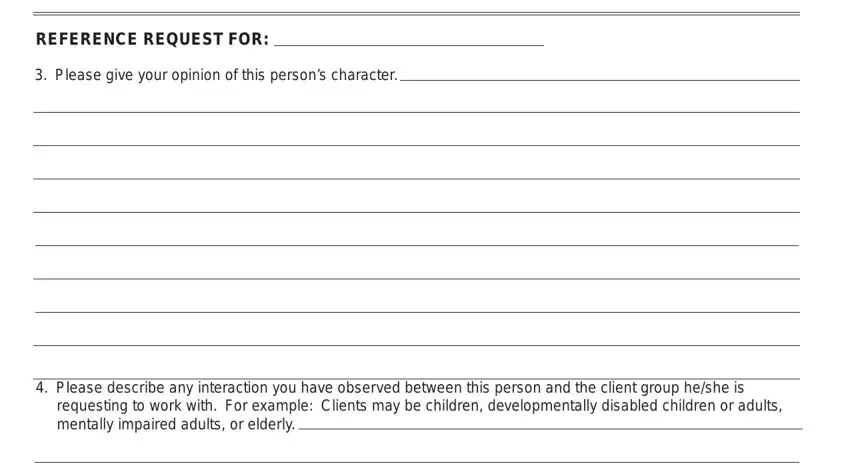The height and width of the screenshot is (464, 850).
Task: Click the question 3 character opinion text
Action: point(226,75)
